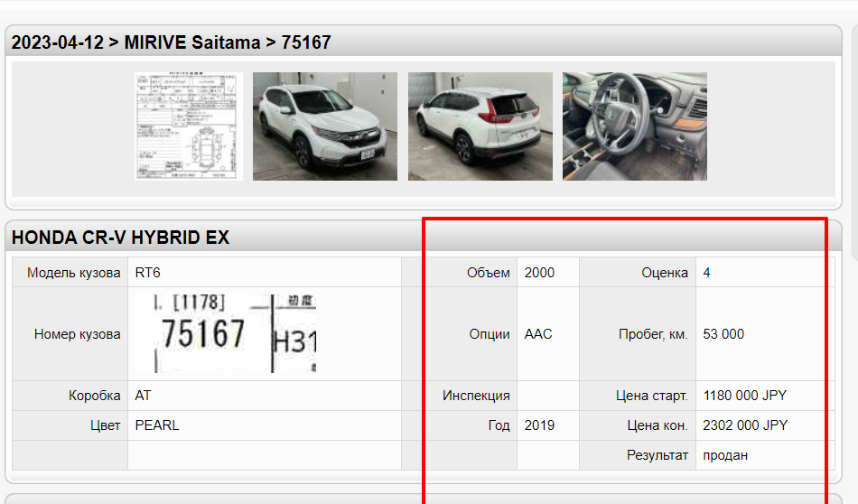Click the Пробег, км. label
This screenshot has width=858, height=504.
(653, 334)
